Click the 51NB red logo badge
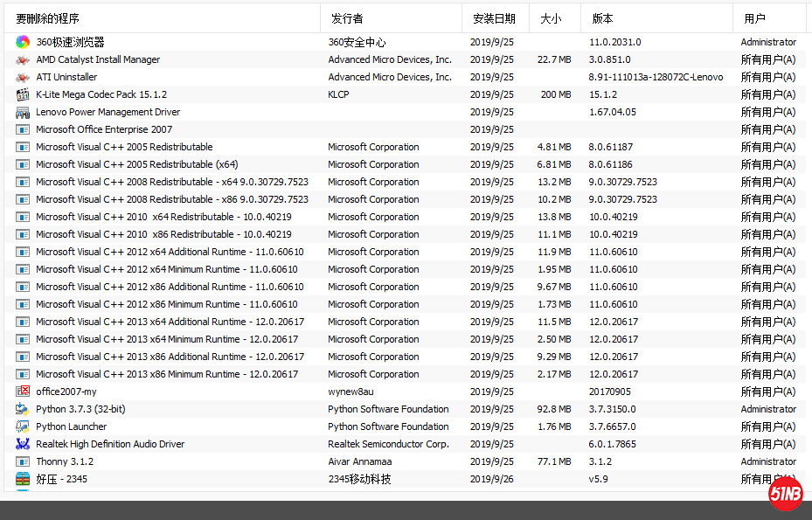812x520 pixels. coord(785,495)
